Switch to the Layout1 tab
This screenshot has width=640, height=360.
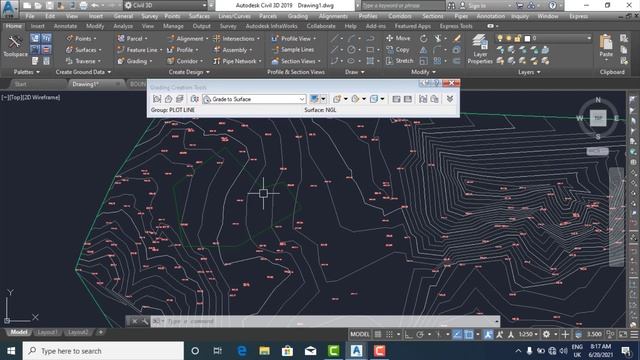(x=47, y=332)
